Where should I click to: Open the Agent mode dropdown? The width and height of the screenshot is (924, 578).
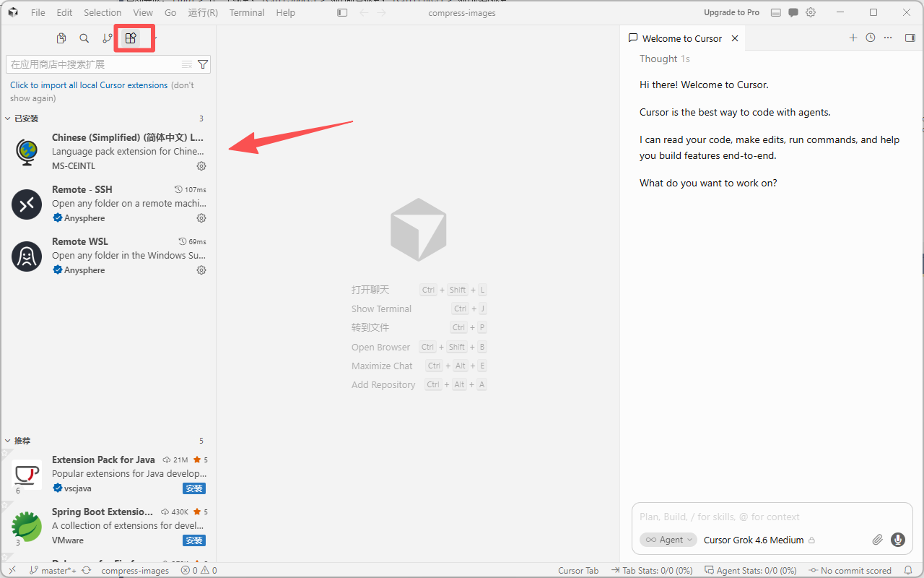tap(668, 540)
